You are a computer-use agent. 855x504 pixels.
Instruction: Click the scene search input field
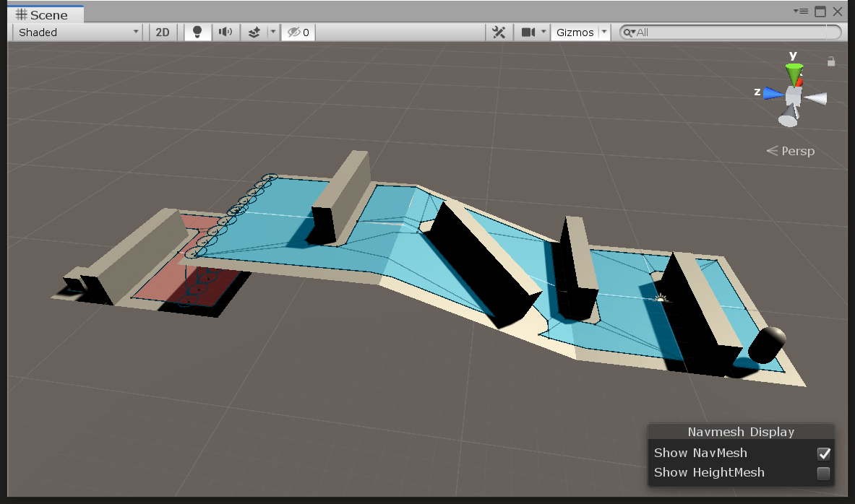point(730,32)
